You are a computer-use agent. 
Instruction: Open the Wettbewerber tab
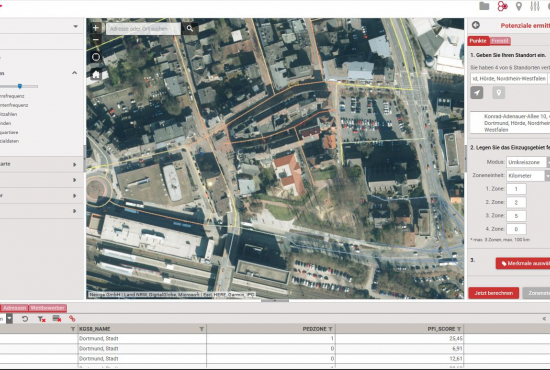click(x=47, y=308)
